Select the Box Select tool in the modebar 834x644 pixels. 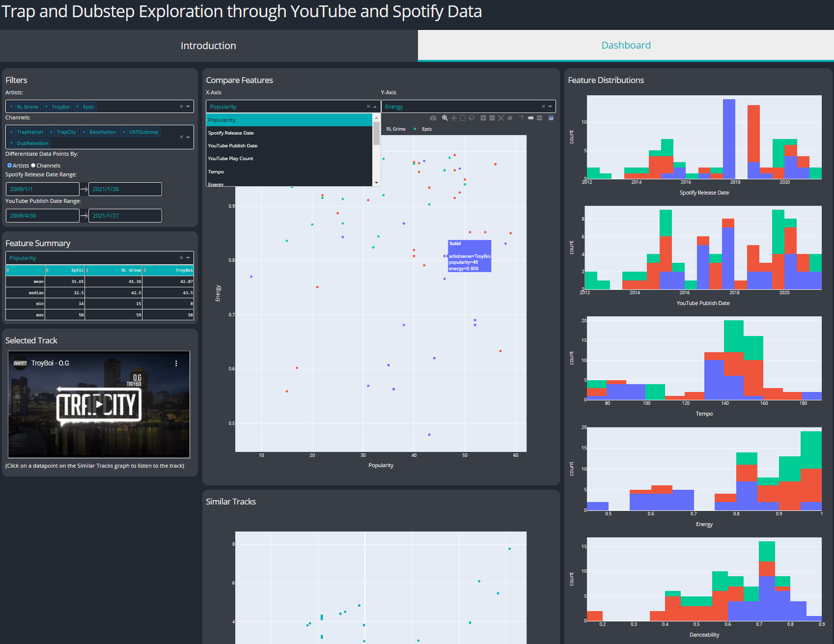tap(463, 118)
